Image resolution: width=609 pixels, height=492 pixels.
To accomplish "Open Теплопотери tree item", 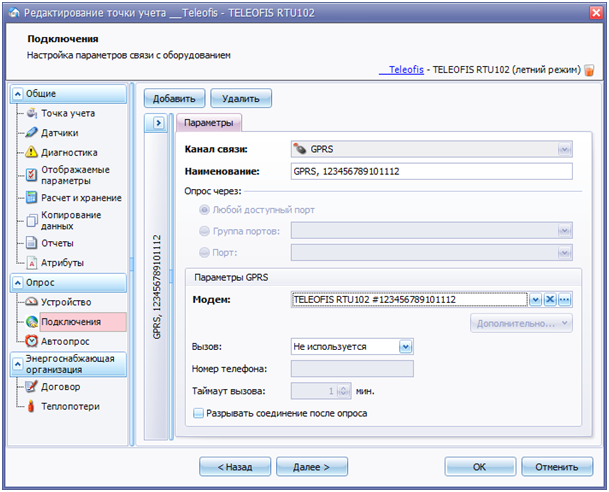I will tap(70, 407).
